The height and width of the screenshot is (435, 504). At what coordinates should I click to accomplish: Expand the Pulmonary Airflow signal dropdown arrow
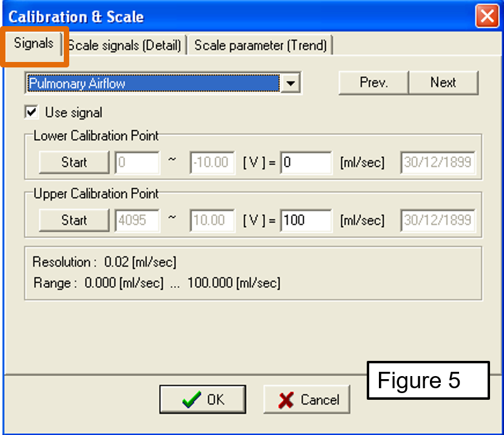click(x=291, y=83)
